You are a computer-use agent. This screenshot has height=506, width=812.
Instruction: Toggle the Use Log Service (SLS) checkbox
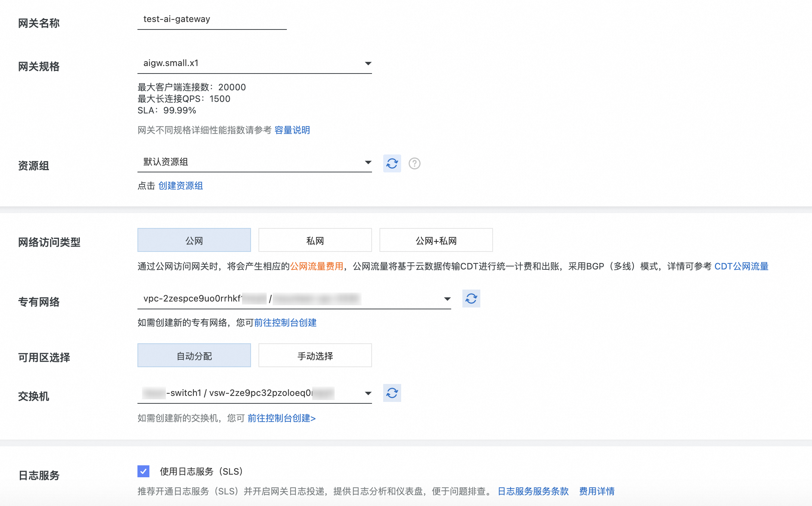pos(143,471)
